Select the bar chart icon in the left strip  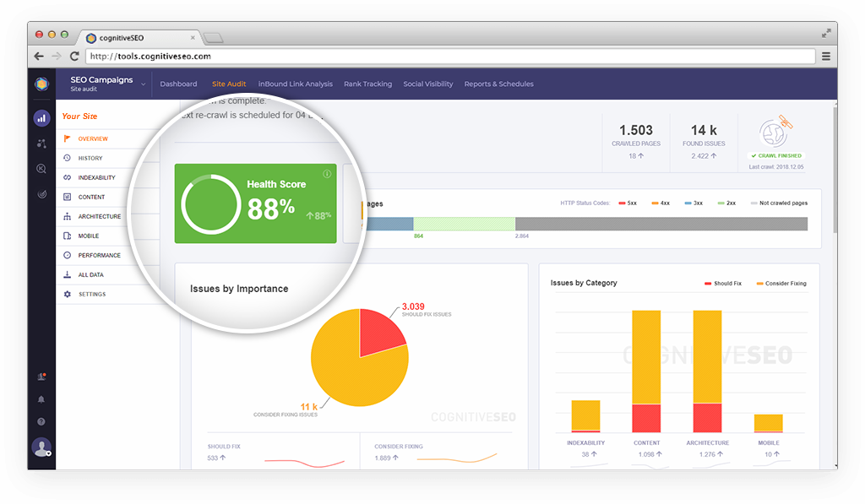point(41,118)
